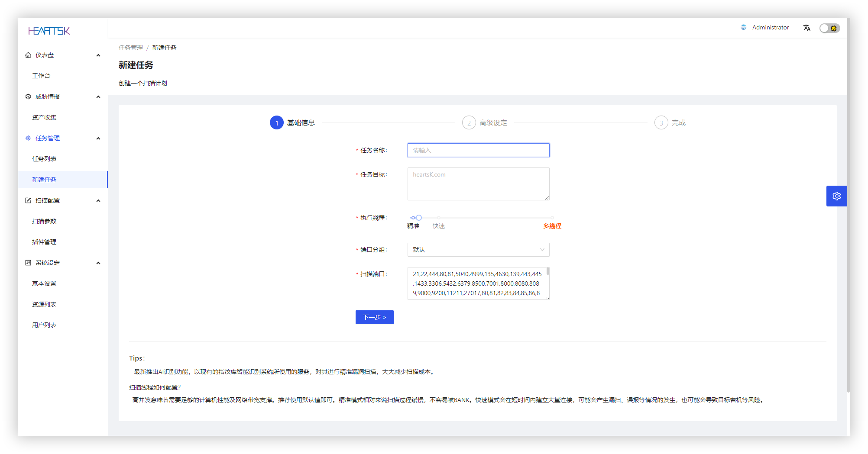Image resolution: width=868 pixels, height=454 pixels.
Task: Click the 任务管理 breadcrumb link
Action: [x=131, y=48]
